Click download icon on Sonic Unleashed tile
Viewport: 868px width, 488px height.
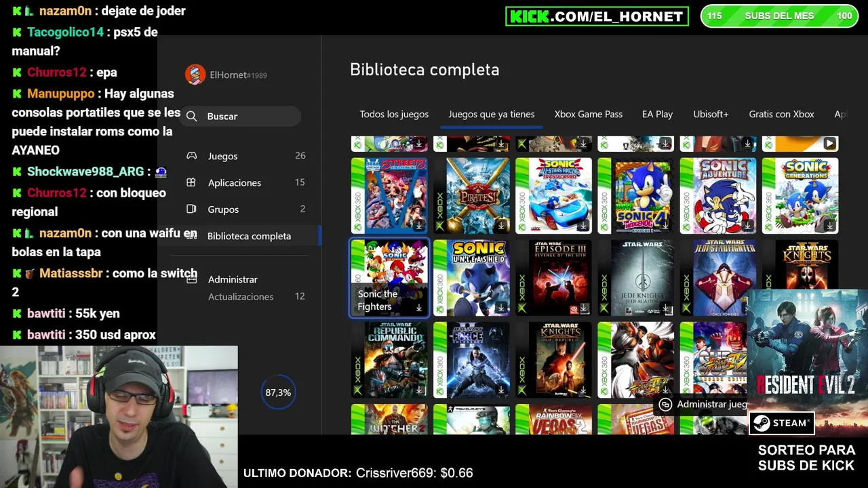(500, 308)
